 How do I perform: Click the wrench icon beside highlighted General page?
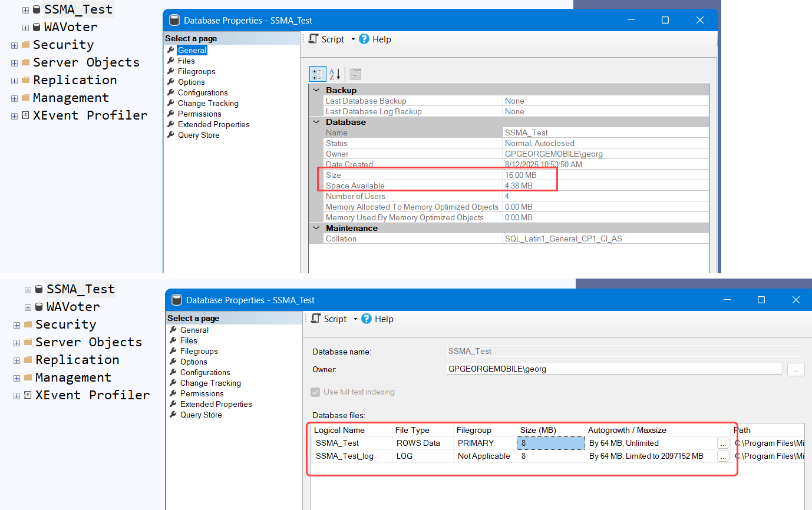pyautogui.click(x=171, y=50)
